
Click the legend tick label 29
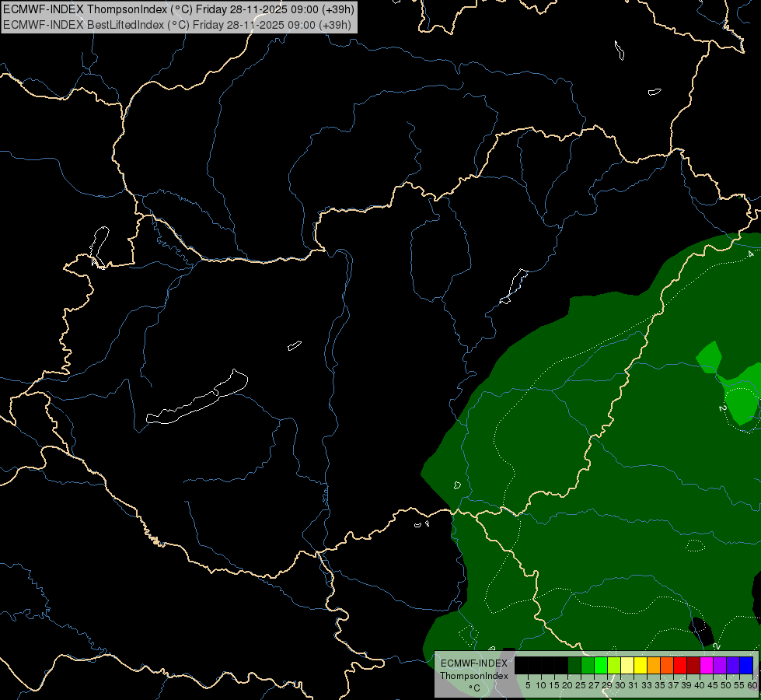[607, 685]
